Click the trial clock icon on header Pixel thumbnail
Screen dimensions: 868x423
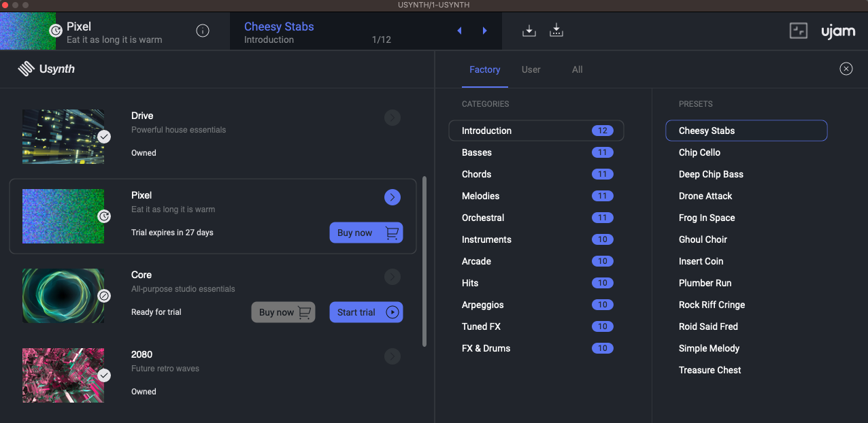click(56, 31)
